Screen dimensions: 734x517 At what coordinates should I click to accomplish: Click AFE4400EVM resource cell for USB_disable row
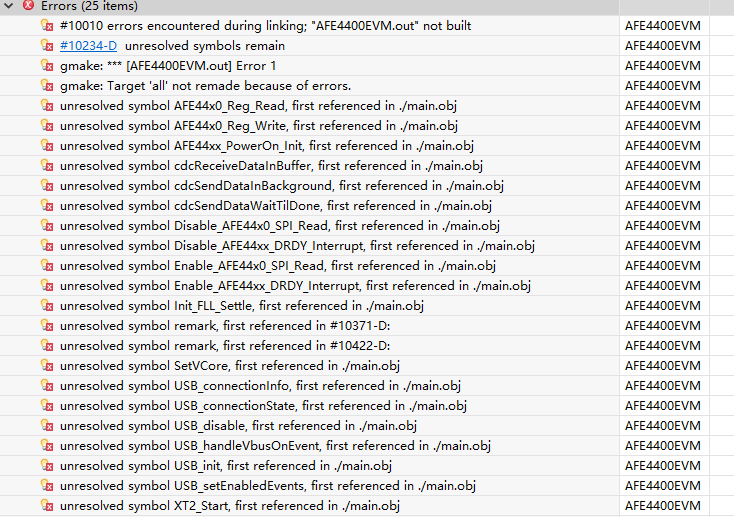(662, 425)
